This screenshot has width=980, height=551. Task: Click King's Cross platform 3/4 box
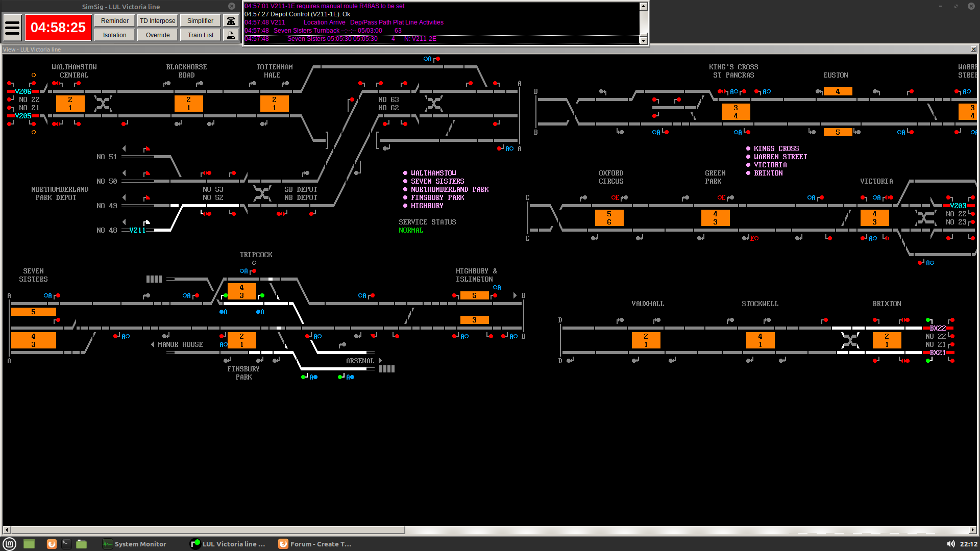[736, 112]
